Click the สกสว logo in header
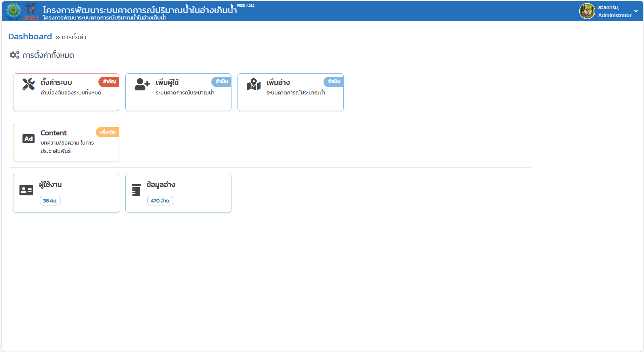Image resolution: width=644 pixels, height=352 pixels. point(31,12)
